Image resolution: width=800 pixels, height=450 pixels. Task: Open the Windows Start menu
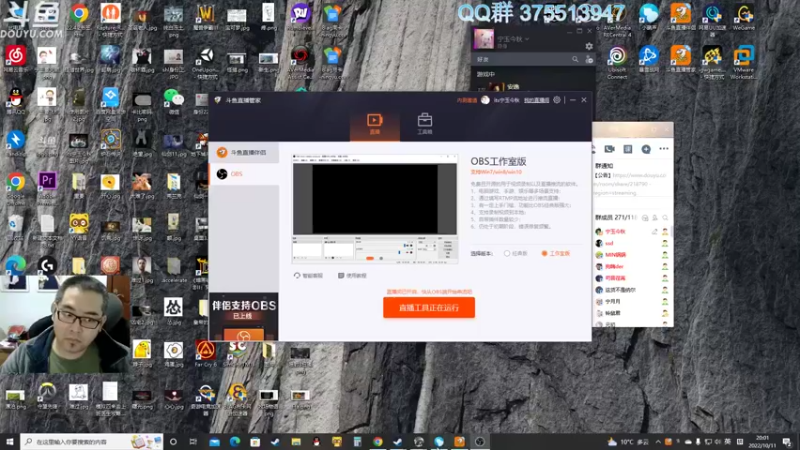(9, 442)
